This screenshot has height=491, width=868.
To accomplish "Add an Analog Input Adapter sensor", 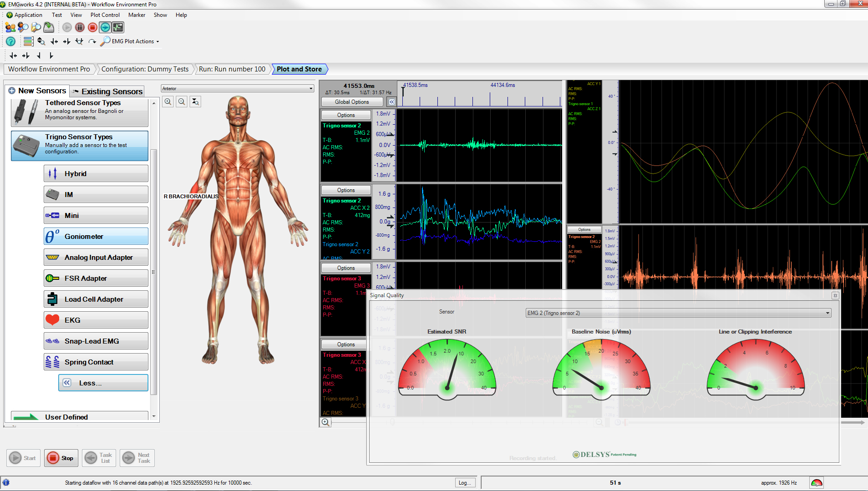I will [96, 257].
